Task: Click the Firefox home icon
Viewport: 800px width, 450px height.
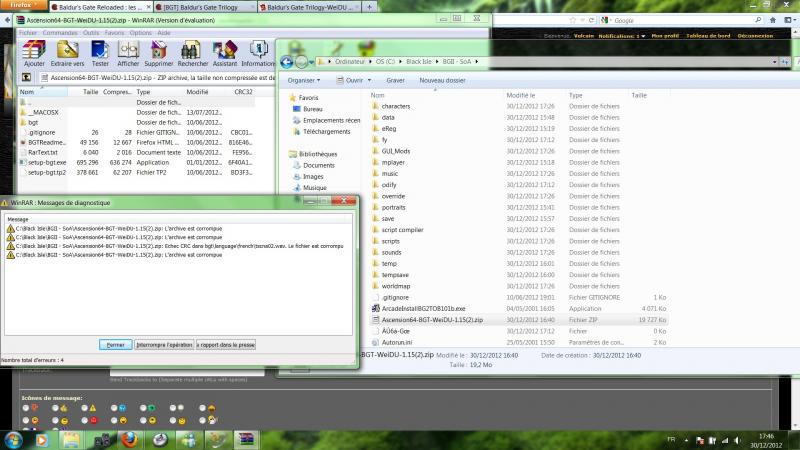Action: [x=773, y=20]
